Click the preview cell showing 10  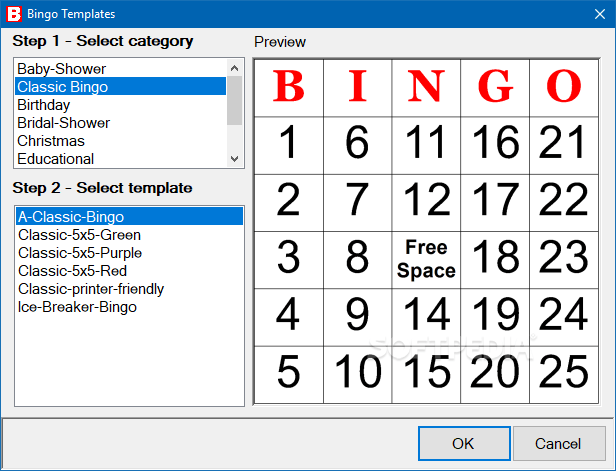[x=358, y=375]
